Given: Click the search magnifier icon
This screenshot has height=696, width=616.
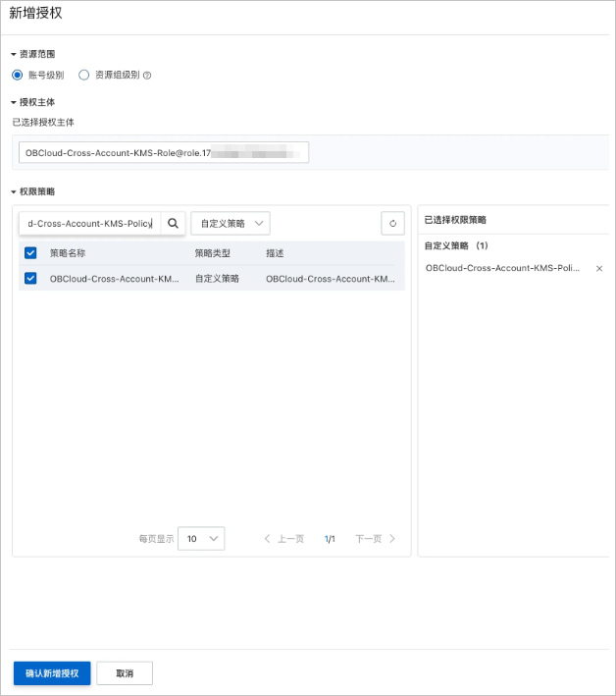Looking at the screenshot, I should point(173,223).
